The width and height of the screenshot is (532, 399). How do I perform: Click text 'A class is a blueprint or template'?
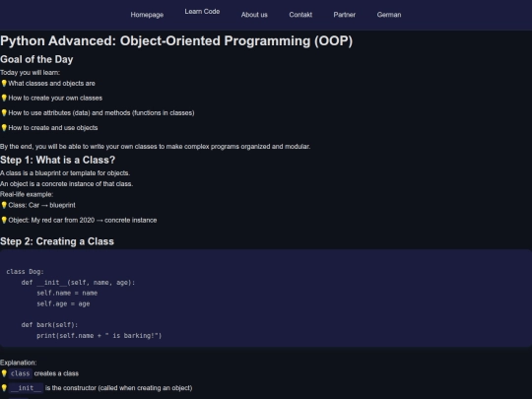(x=65, y=173)
